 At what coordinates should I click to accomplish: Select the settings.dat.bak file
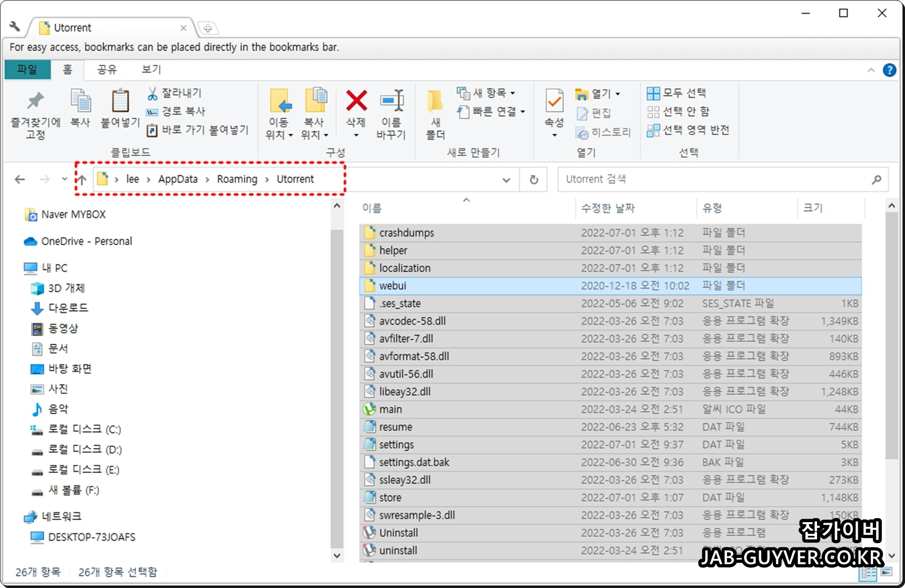click(x=611, y=462)
